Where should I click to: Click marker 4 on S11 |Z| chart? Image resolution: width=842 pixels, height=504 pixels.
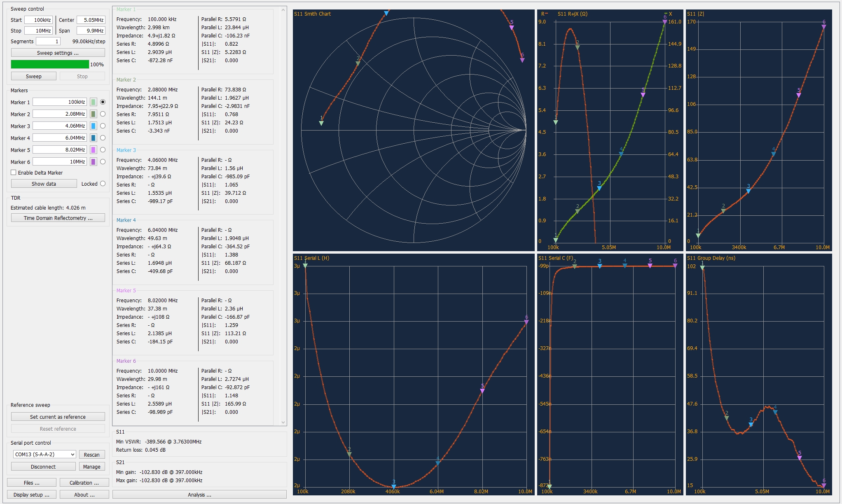click(774, 154)
